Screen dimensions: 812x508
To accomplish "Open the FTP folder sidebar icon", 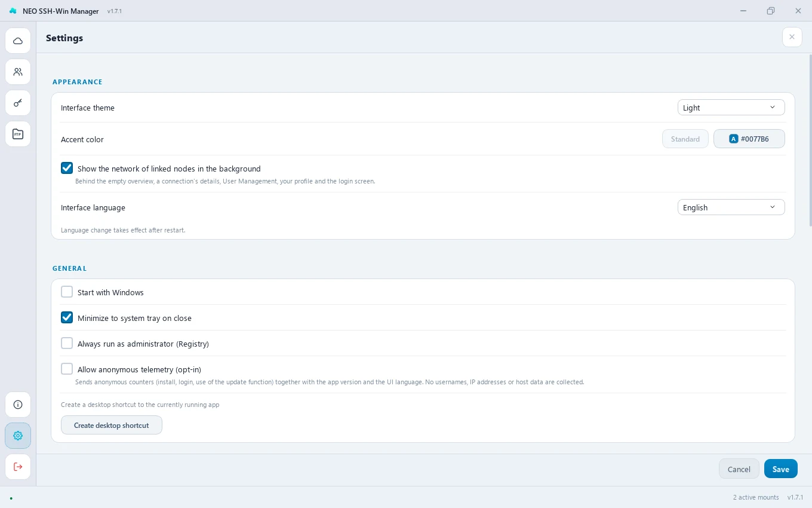I will coord(18,134).
